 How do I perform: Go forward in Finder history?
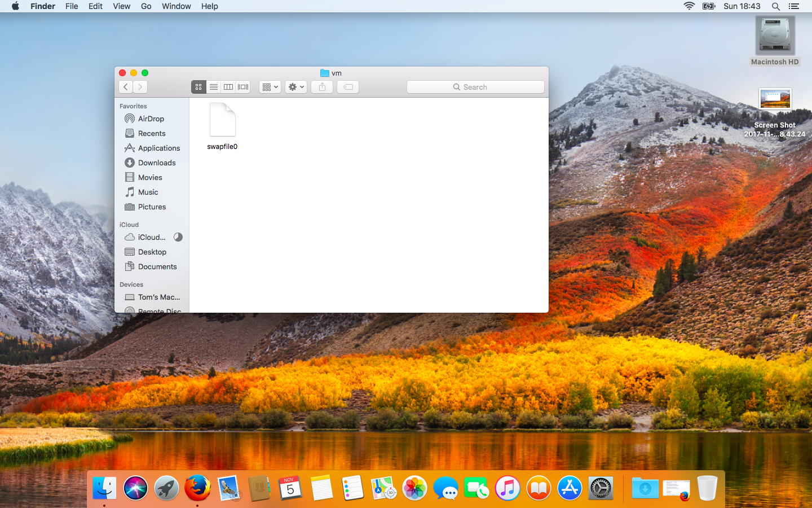pos(140,87)
